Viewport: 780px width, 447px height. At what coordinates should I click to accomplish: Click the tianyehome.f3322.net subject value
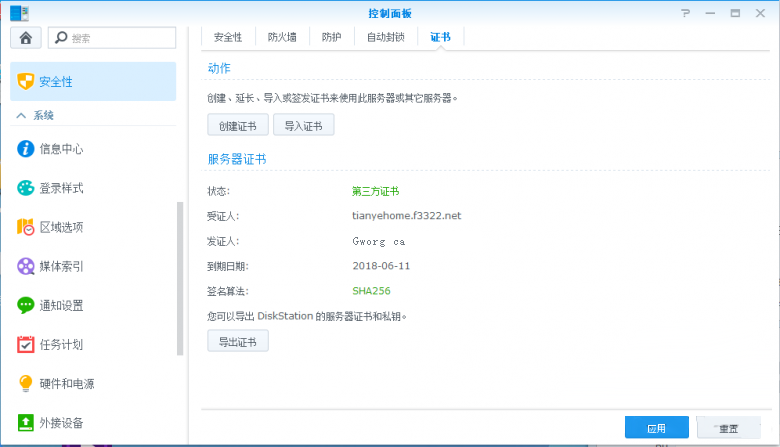[406, 216]
